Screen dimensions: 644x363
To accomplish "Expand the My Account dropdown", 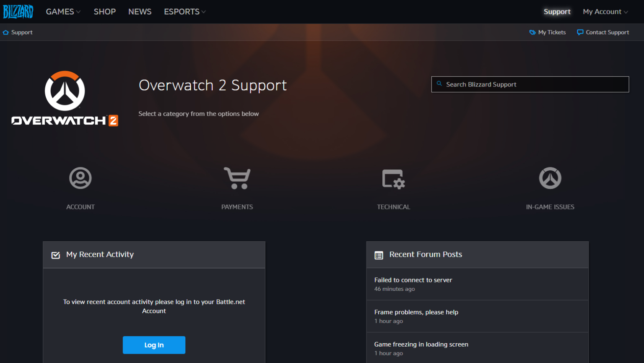I will 605,11.
